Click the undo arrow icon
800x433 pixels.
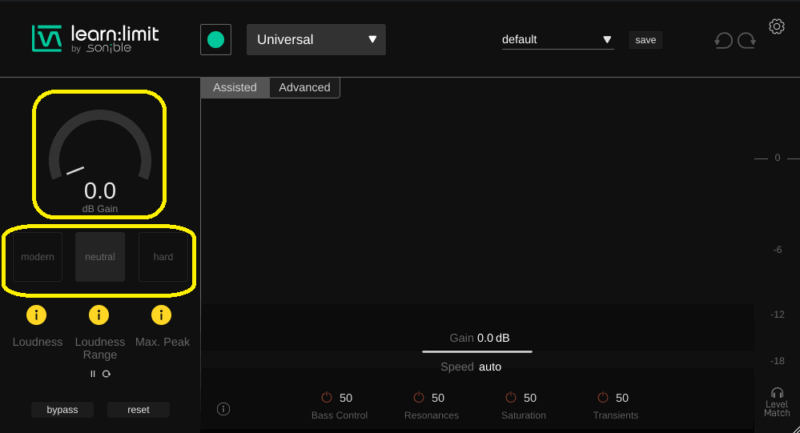[x=723, y=41]
